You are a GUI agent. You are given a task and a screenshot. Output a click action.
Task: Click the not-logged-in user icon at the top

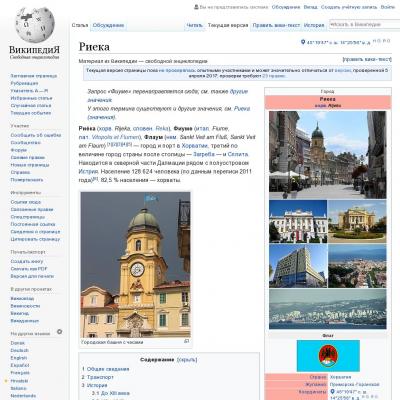pyautogui.click(x=196, y=7)
